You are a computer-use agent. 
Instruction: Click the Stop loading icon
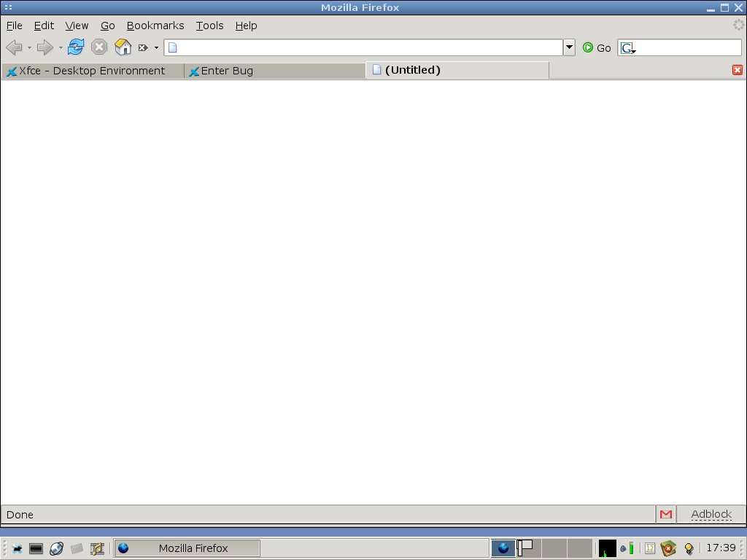[x=99, y=47]
